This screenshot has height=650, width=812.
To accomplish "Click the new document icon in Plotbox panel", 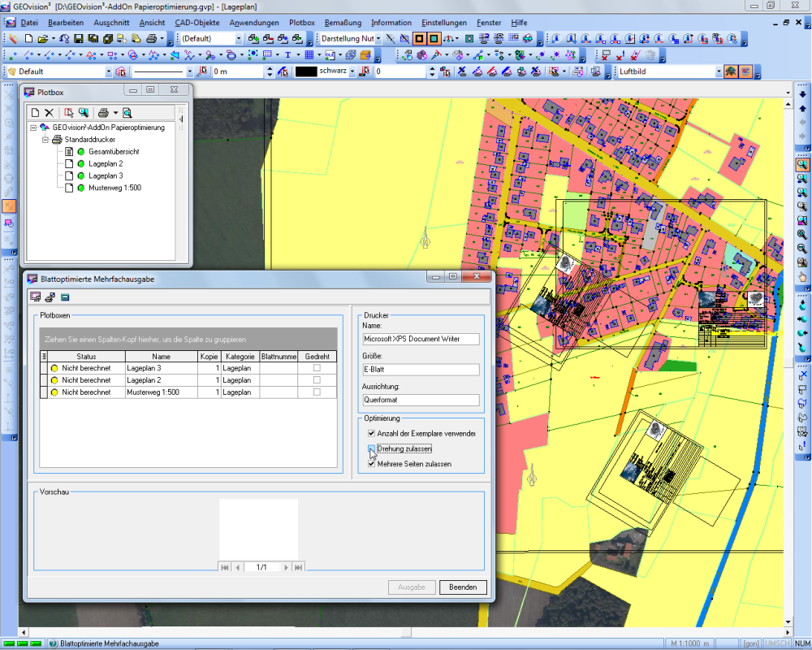I will pyautogui.click(x=35, y=113).
